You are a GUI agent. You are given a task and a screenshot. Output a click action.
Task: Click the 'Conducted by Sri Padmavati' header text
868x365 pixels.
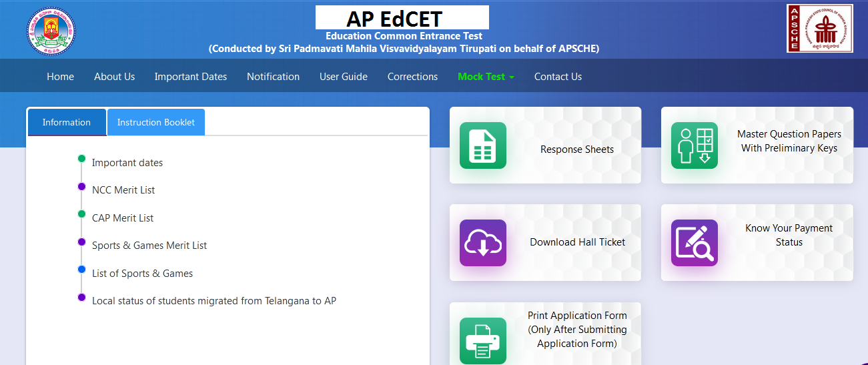[x=404, y=49]
